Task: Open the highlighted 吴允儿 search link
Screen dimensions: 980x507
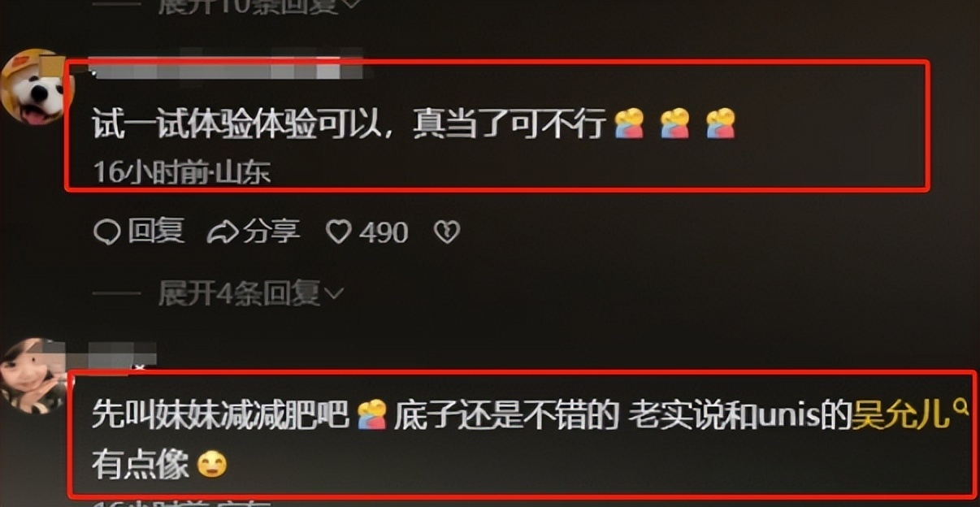Action: pos(900,415)
